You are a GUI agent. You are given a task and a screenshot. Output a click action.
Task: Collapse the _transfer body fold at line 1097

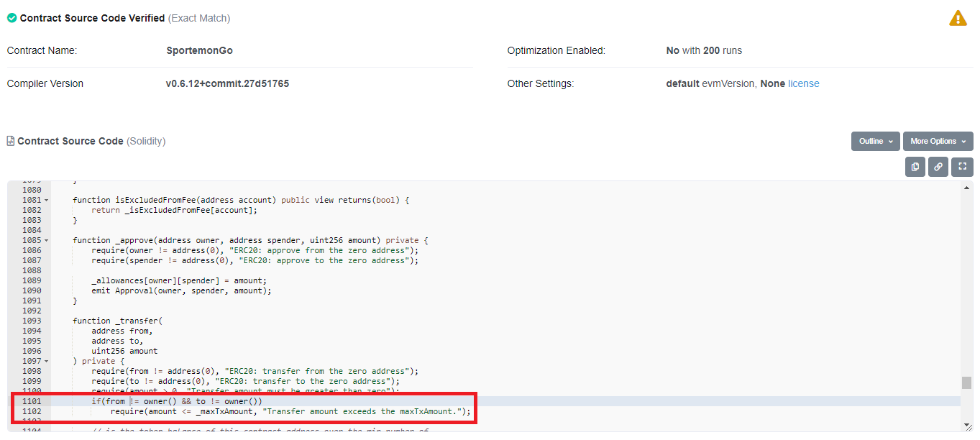tap(47, 361)
